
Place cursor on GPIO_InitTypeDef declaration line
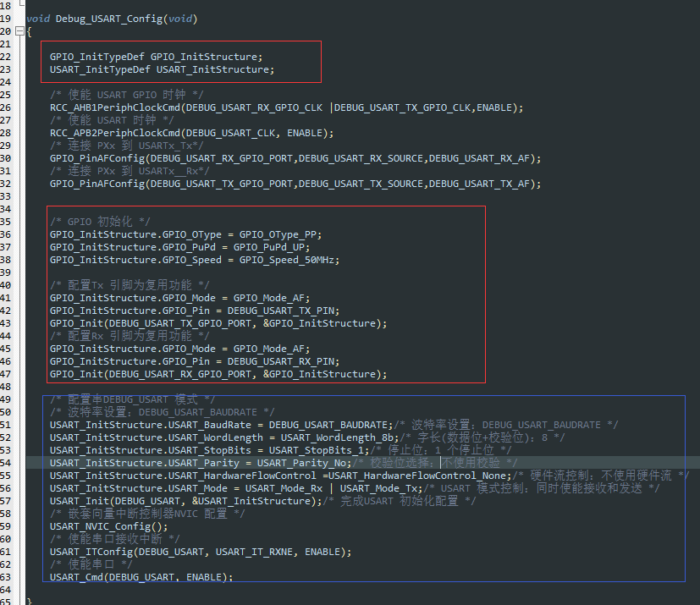(x=157, y=57)
